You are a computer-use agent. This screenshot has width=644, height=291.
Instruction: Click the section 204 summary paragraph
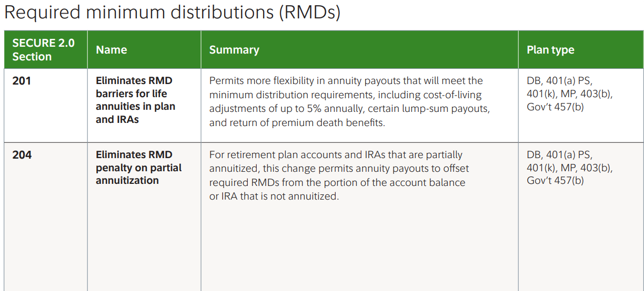339,176
